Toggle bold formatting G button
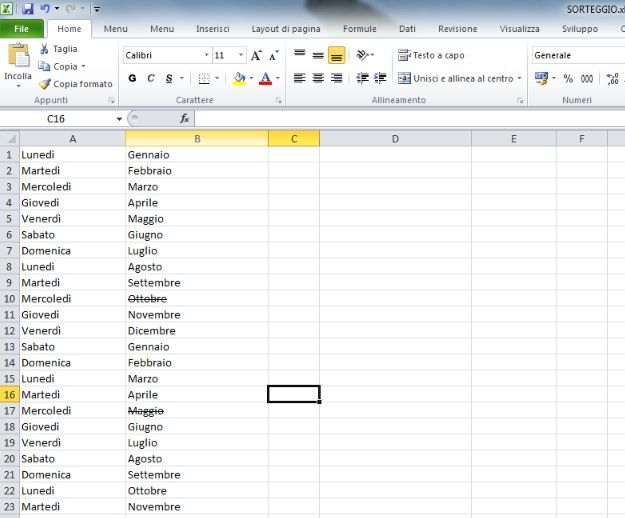Screen dimensions: 625x518 [x=132, y=78]
